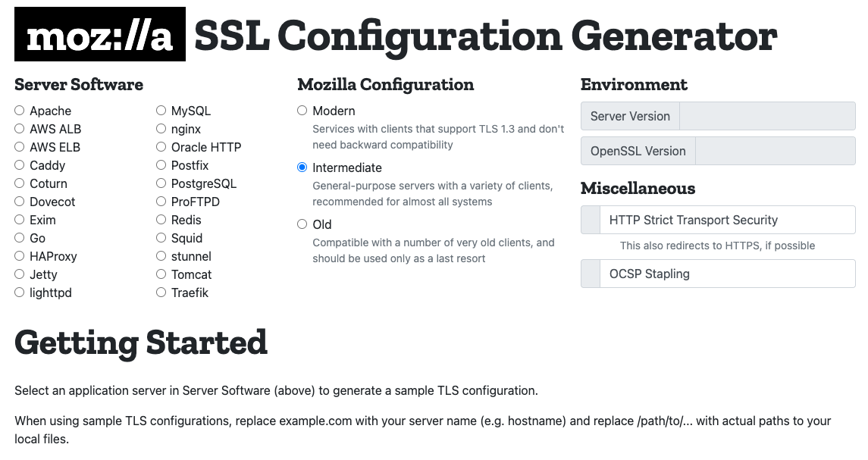Toggle HTTP Strict Transport Security checkbox
Screen dimensions: 868x460
pyautogui.click(x=591, y=221)
